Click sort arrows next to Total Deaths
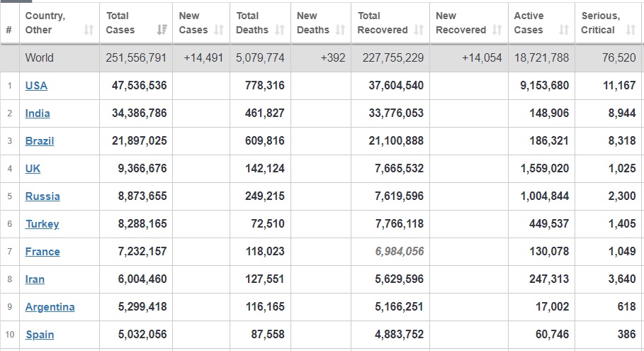 coord(279,30)
